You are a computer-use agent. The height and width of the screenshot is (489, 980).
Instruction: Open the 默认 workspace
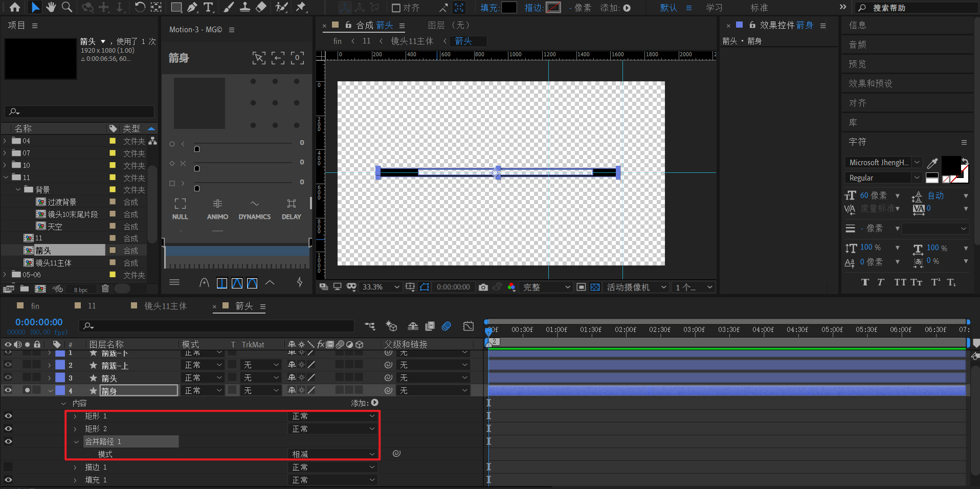(669, 8)
